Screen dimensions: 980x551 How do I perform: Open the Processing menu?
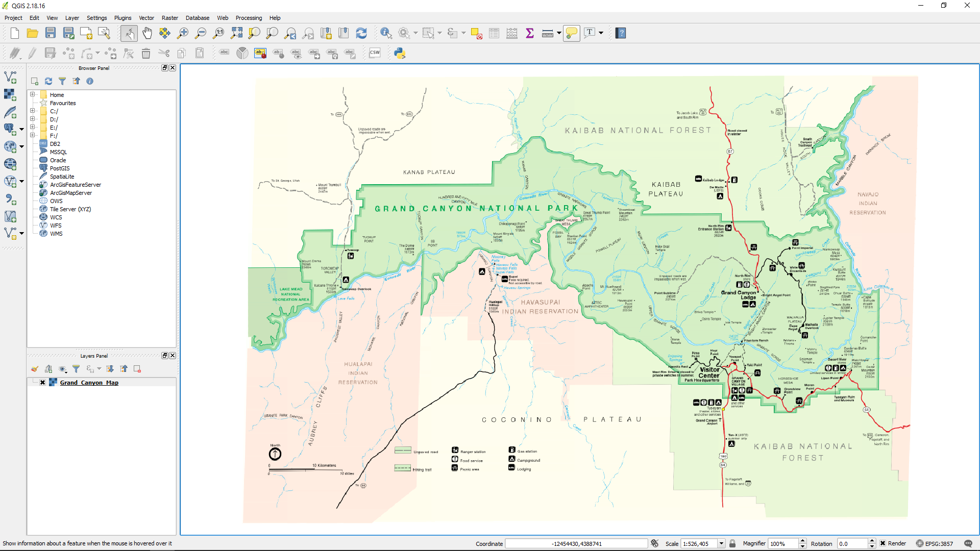coord(249,18)
